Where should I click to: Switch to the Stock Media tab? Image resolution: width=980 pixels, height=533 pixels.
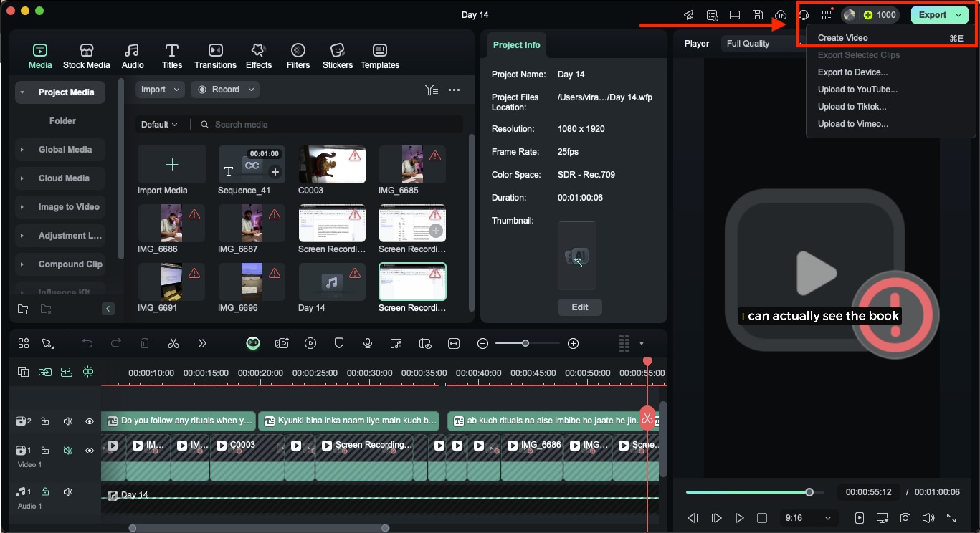(86, 55)
